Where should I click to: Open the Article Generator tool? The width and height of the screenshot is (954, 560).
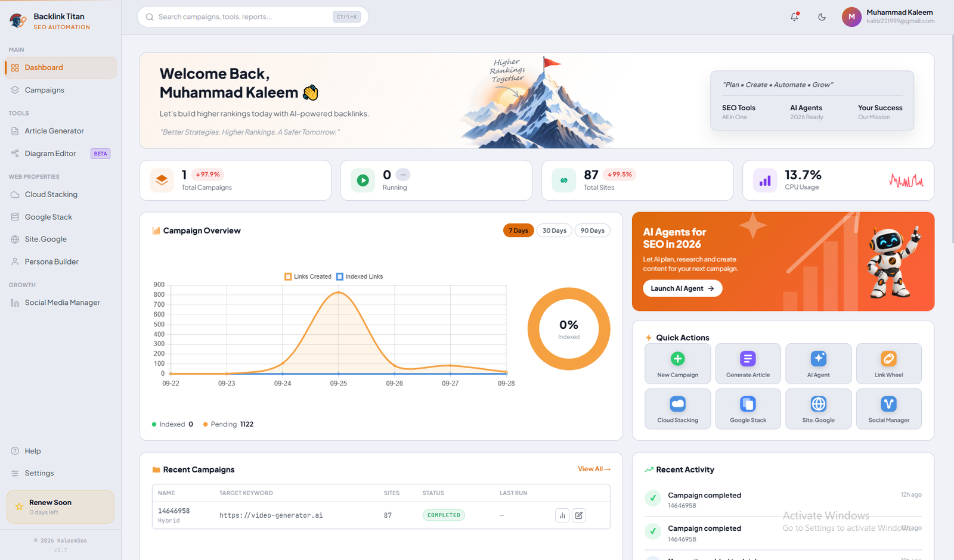pyautogui.click(x=60, y=131)
